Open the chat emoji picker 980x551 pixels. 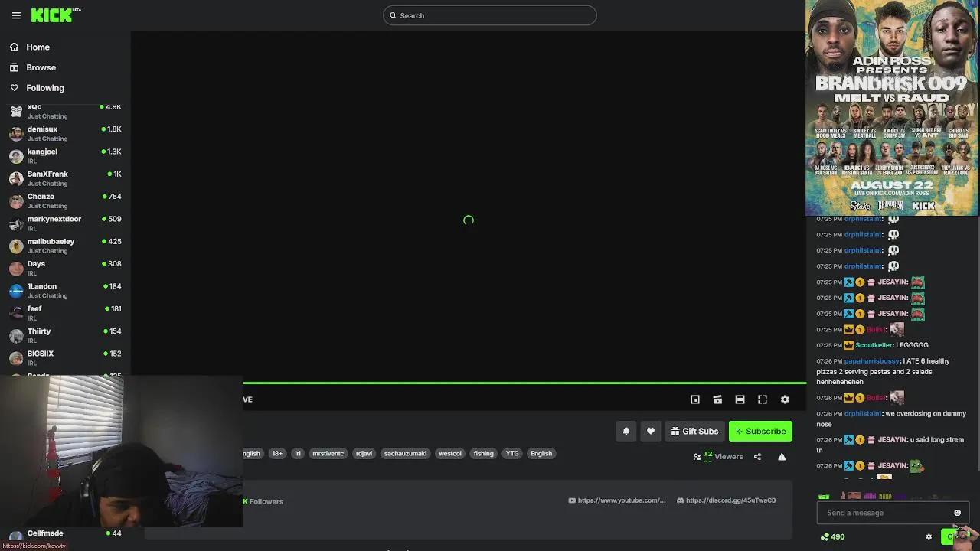click(957, 513)
